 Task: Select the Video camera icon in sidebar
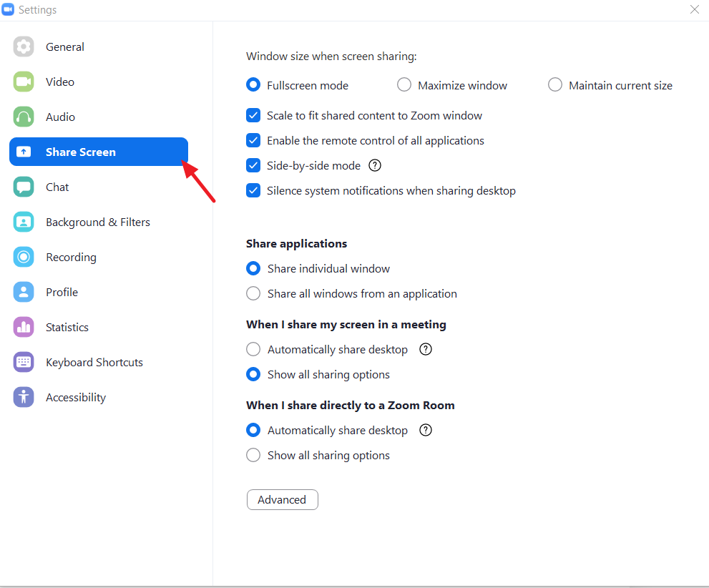click(24, 81)
